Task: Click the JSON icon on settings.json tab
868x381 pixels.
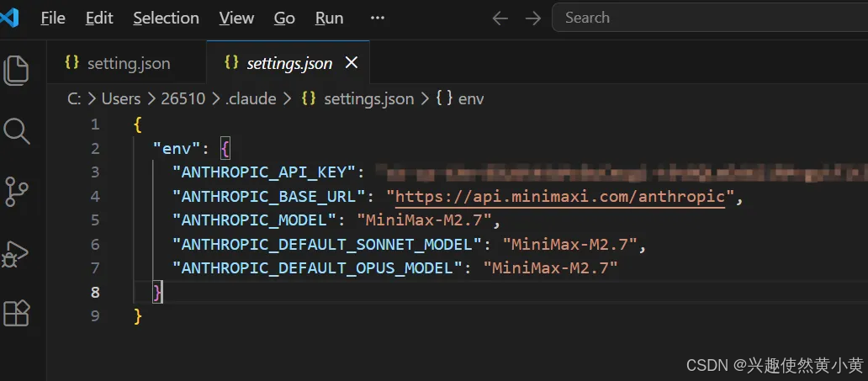Action: click(x=231, y=62)
